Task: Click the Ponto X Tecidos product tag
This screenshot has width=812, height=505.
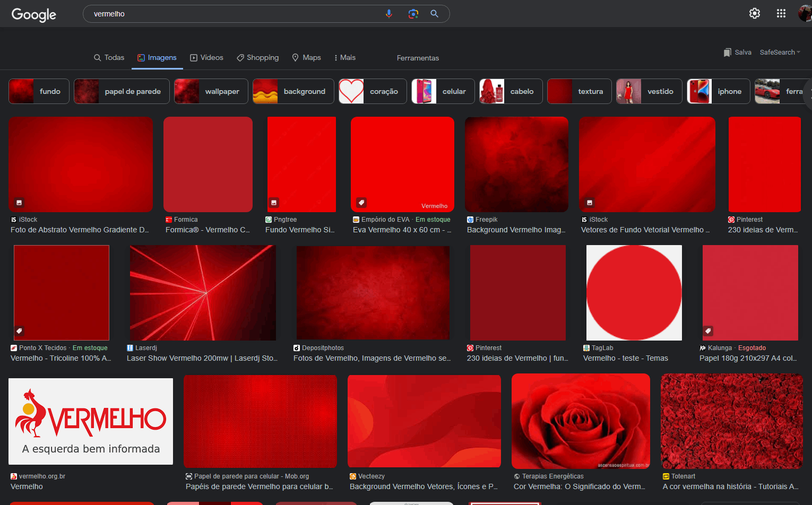Action: [x=20, y=331]
